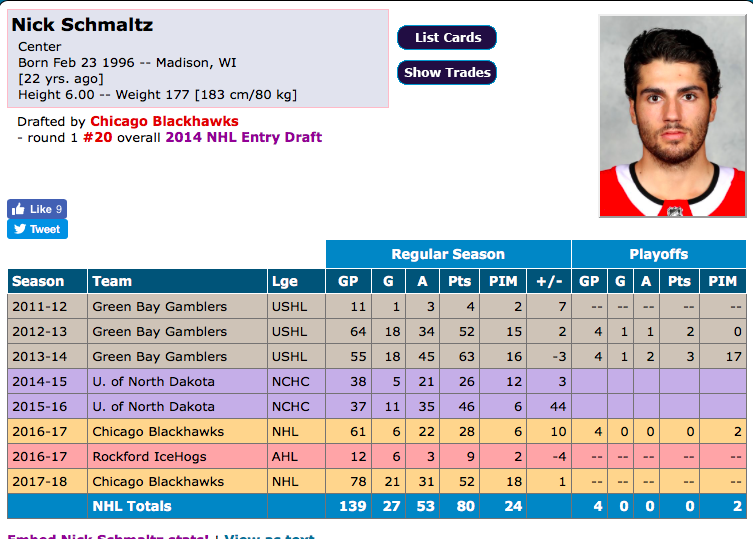753x539 pixels.
Task: Select the Playoffs header tab
Action: (658, 254)
